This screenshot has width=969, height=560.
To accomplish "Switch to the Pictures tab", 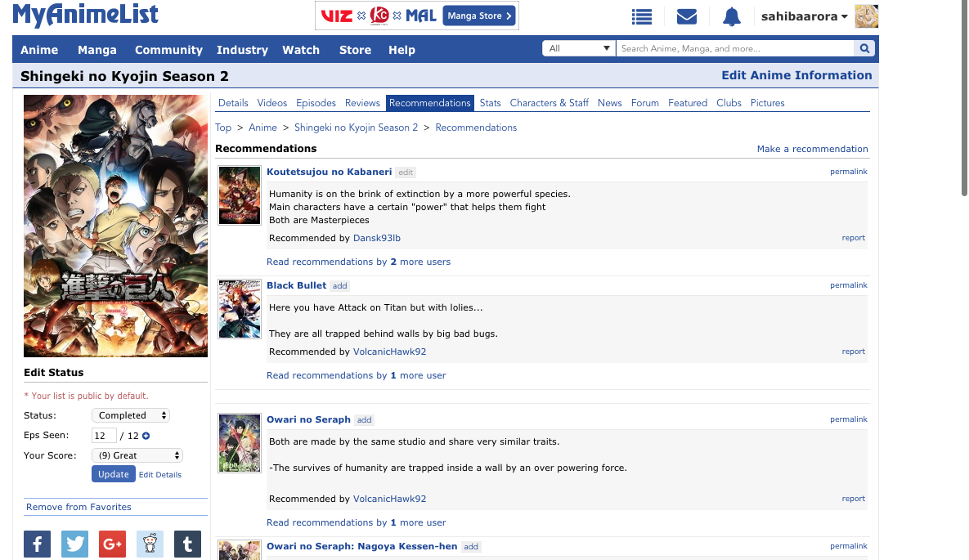I will pyautogui.click(x=768, y=103).
